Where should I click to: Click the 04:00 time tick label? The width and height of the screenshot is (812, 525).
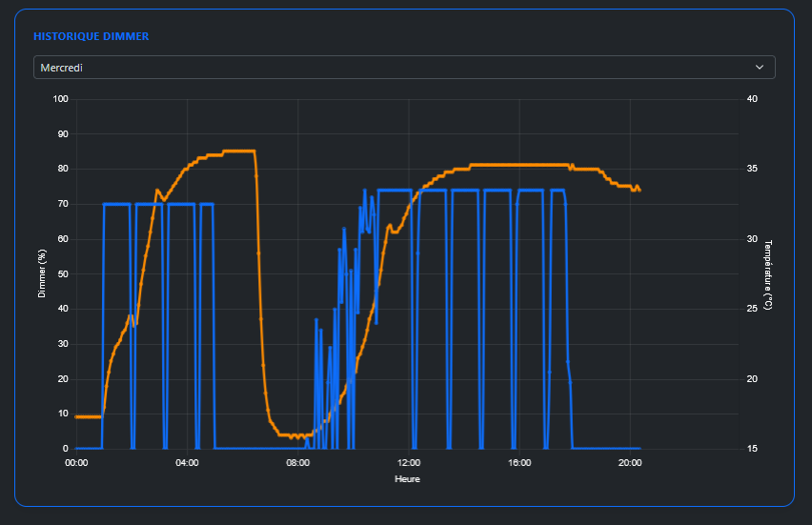tap(187, 463)
